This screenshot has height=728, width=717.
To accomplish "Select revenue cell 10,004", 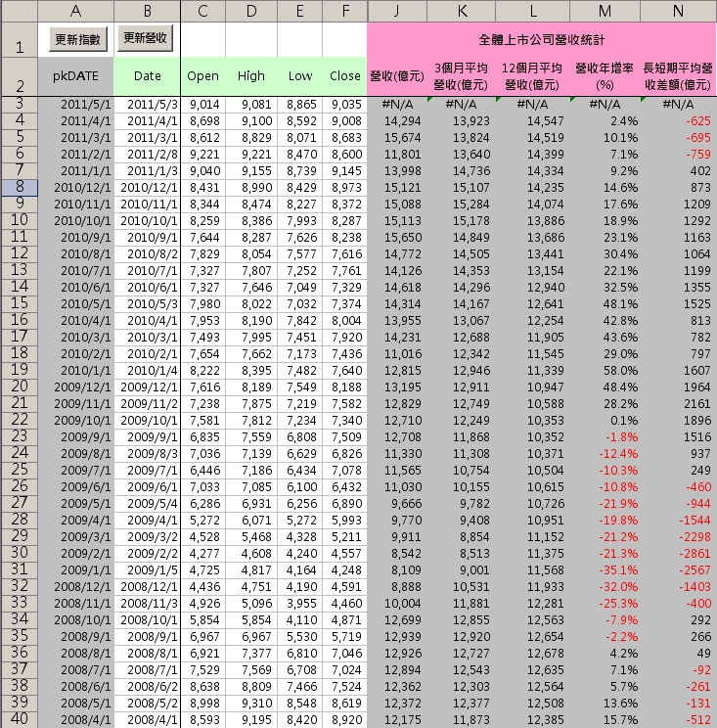I will 397,604.
